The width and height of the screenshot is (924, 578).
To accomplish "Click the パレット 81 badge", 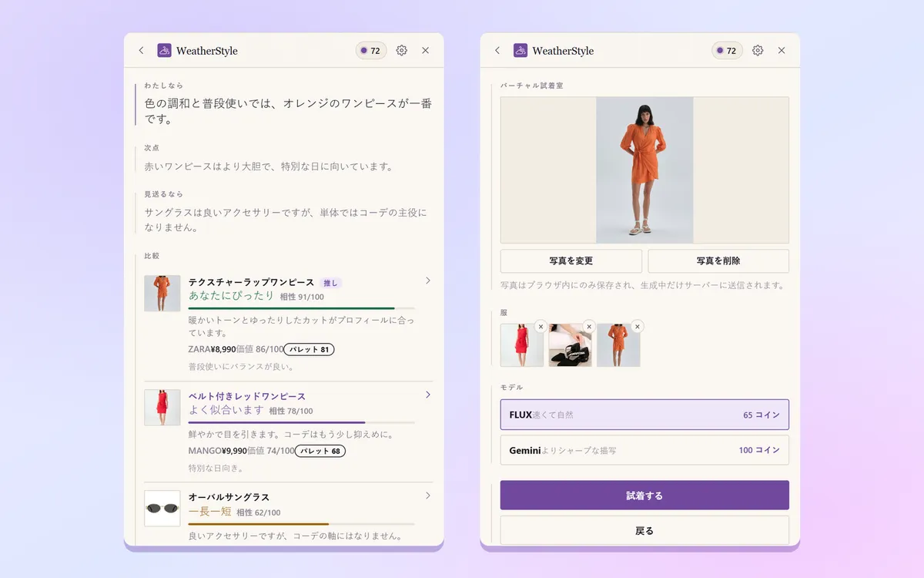I will pyautogui.click(x=309, y=349).
